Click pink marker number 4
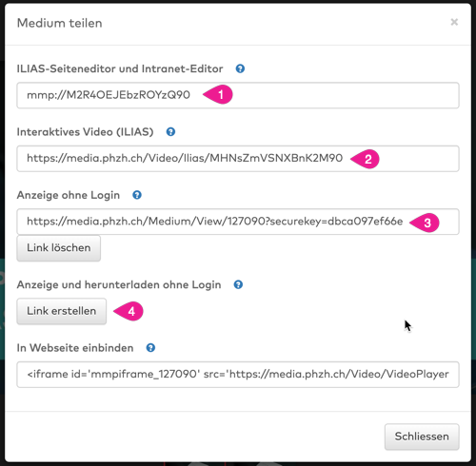Image resolution: width=476 pixels, height=466 pixels. pos(129,311)
